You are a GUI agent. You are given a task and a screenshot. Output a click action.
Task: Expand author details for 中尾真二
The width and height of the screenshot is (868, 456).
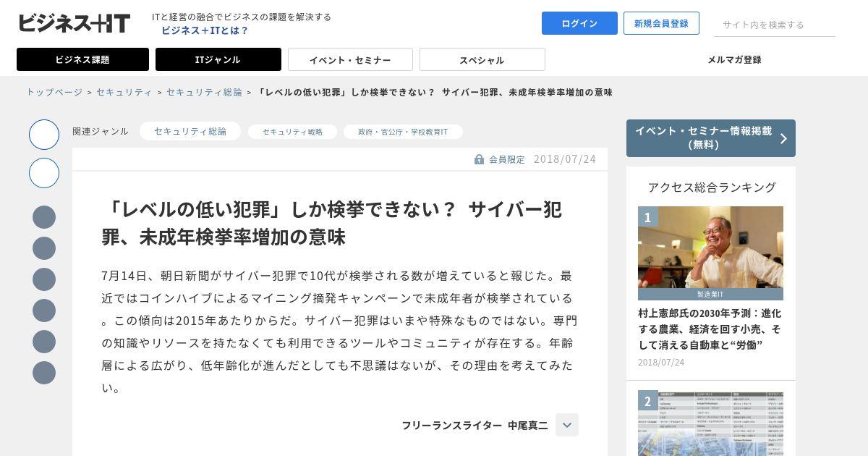click(x=567, y=425)
